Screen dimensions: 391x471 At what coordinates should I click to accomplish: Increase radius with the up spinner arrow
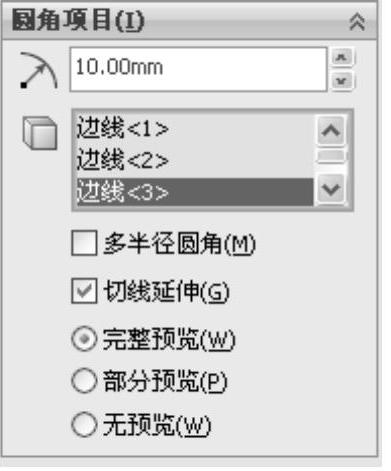342,58
